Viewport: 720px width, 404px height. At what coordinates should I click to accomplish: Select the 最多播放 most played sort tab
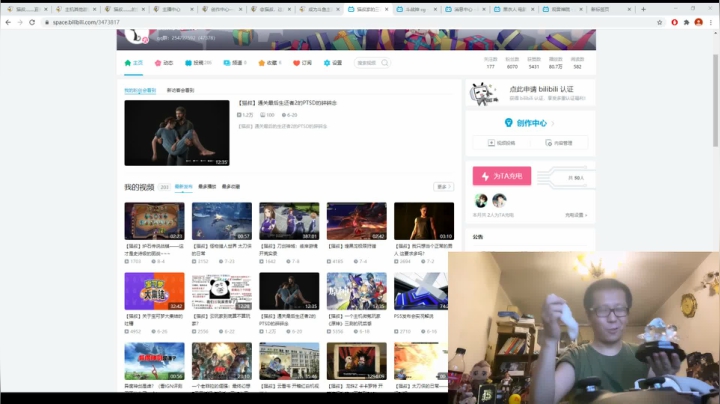pos(207,187)
